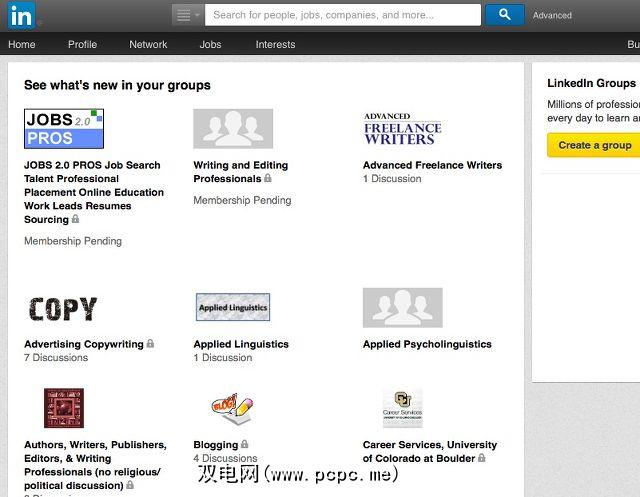Click the red Authors, Writers, Publishers group logo
The image size is (640, 497).
pyautogui.click(x=64, y=408)
